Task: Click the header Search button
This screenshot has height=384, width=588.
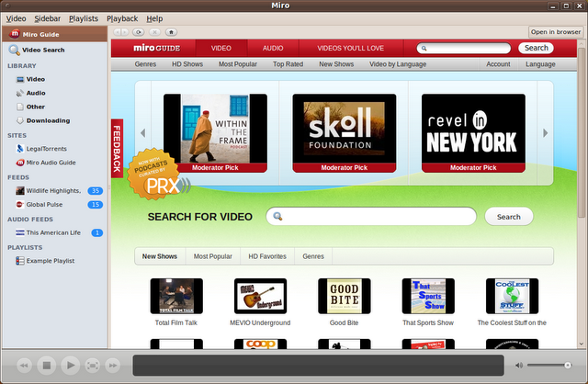Action: coord(537,48)
